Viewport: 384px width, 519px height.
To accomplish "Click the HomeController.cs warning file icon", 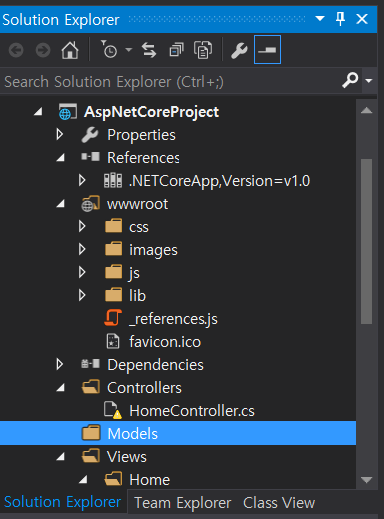I will (112, 410).
